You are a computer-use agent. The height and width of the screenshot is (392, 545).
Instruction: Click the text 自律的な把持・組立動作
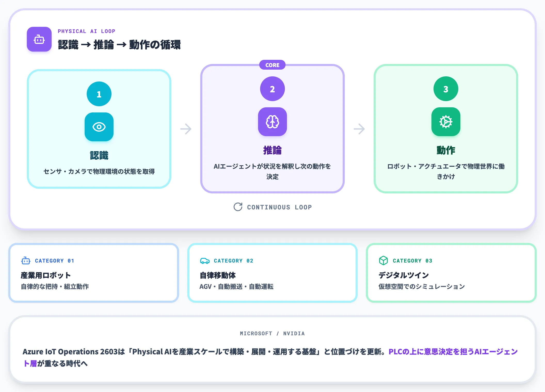(55, 287)
